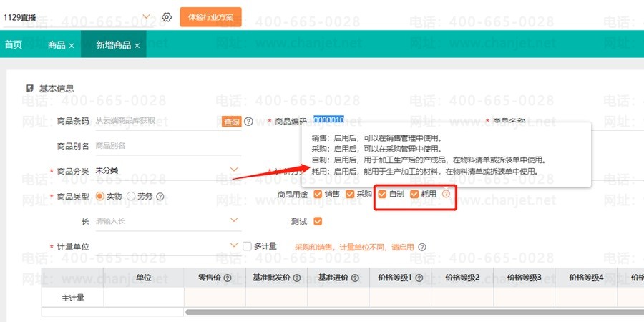
Task: Close the 商品 tab with its X
Action: pyautogui.click(x=72, y=46)
